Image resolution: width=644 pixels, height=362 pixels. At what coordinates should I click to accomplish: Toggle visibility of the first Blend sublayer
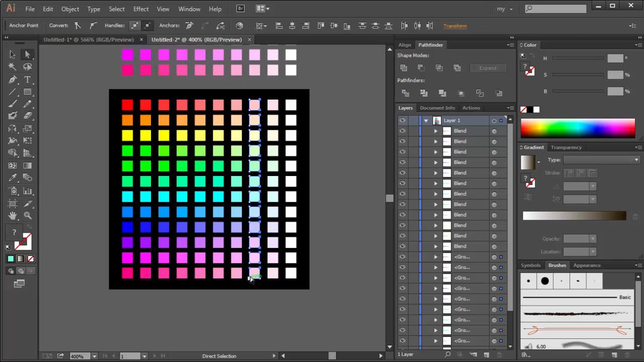403,131
